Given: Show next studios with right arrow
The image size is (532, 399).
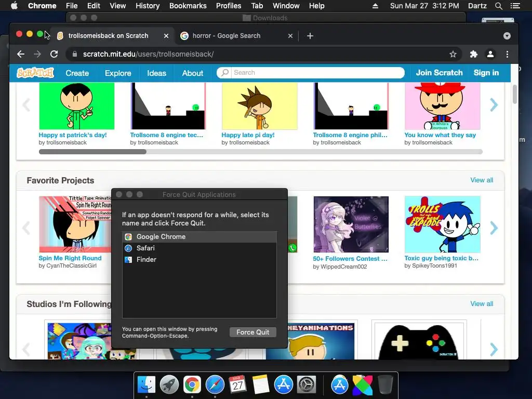Looking at the screenshot, I should click(x=494, y=349).
